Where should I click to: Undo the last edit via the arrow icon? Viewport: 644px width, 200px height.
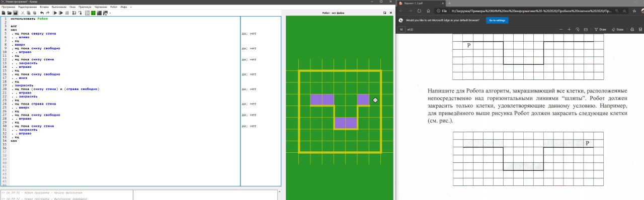point(42,13)
